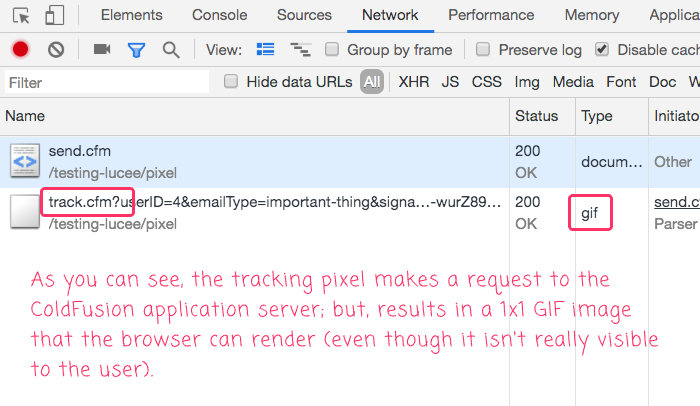Filter requests by XHR type
Image resolution: width=700 pixels, height=406 pixels.
click(x=413, y=82)
